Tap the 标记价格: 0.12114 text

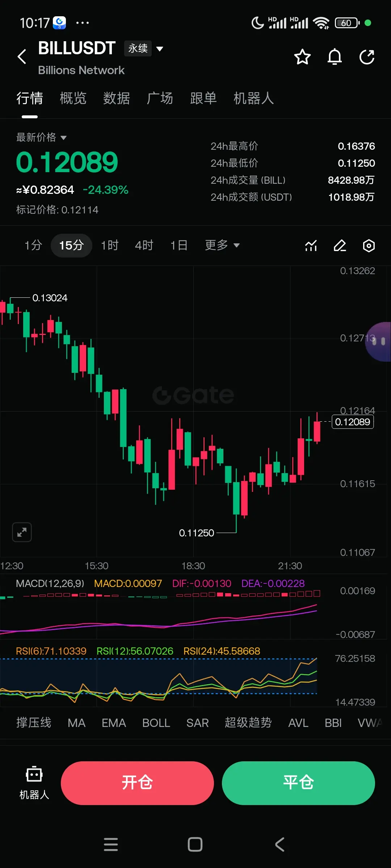coord(57,210)
